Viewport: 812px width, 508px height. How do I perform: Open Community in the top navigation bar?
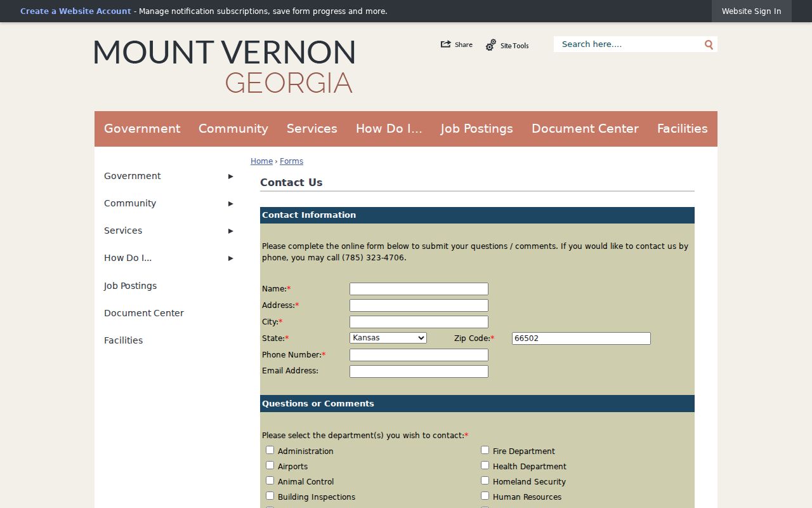233,128
